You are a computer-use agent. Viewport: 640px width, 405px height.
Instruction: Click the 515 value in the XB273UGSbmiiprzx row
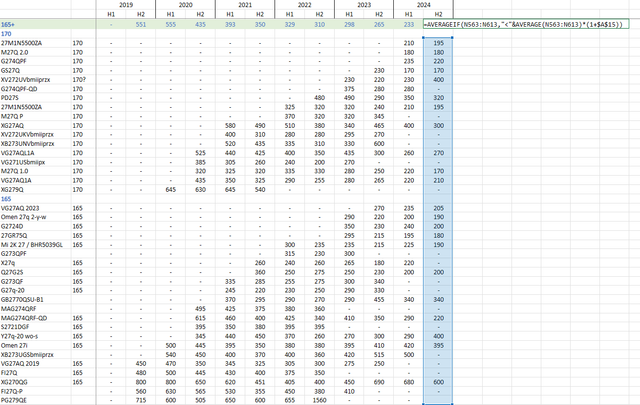point(379,355)
